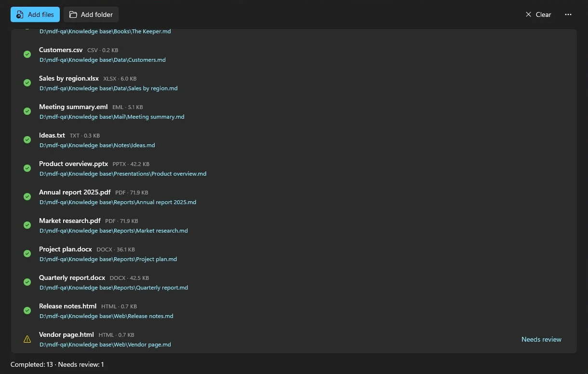
Task: Select the Customers.csv file name
Action: click(61, 50)
